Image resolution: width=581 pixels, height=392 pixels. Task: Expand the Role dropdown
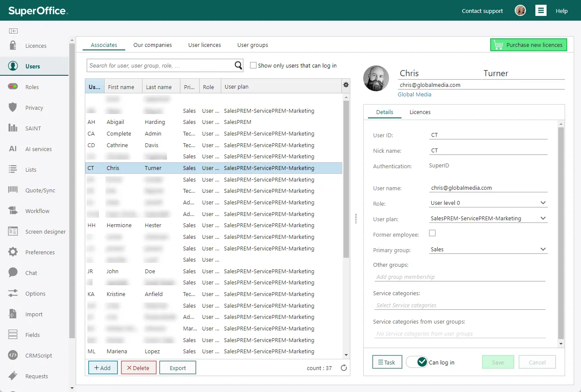coord(543,203)
